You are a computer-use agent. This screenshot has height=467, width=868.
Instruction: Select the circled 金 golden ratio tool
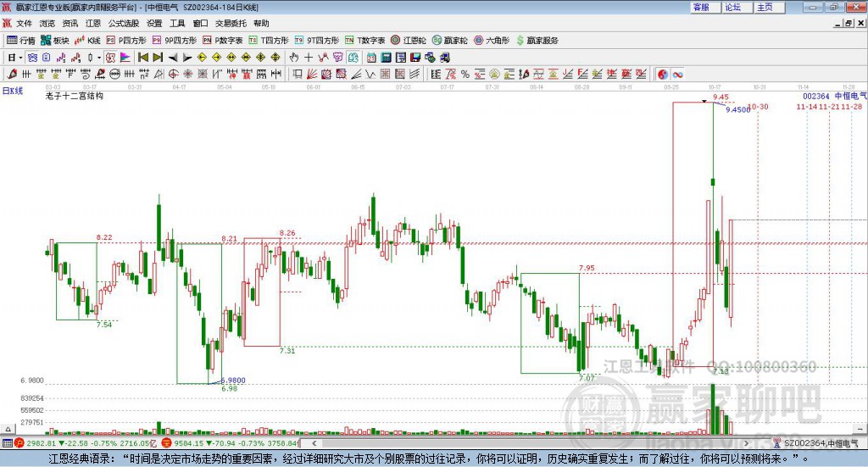click(494, 74)
